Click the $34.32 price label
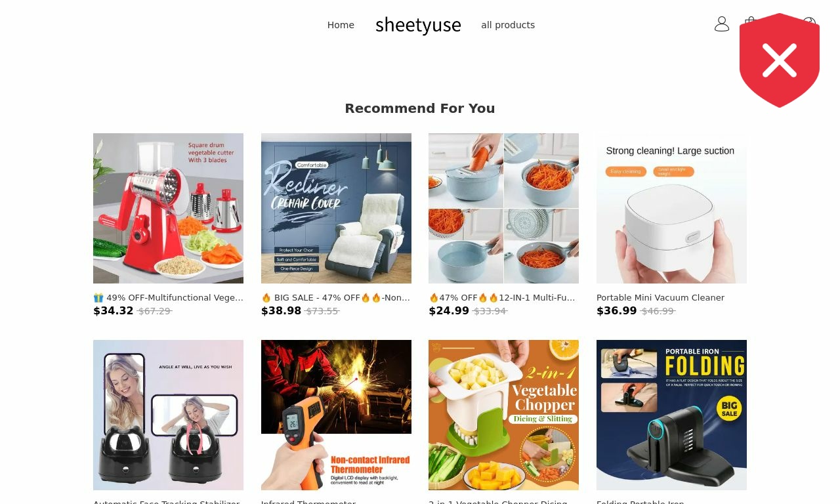 pyautogui.click(x=114, y=311)
